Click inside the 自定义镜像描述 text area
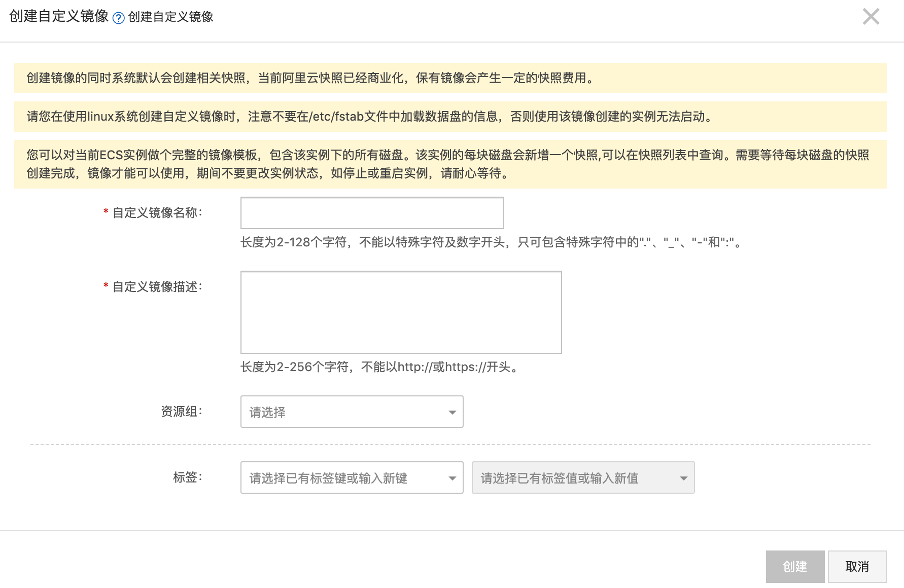This screenshot has width=904, height=588. pyautogui.click(x=401, y=312)
